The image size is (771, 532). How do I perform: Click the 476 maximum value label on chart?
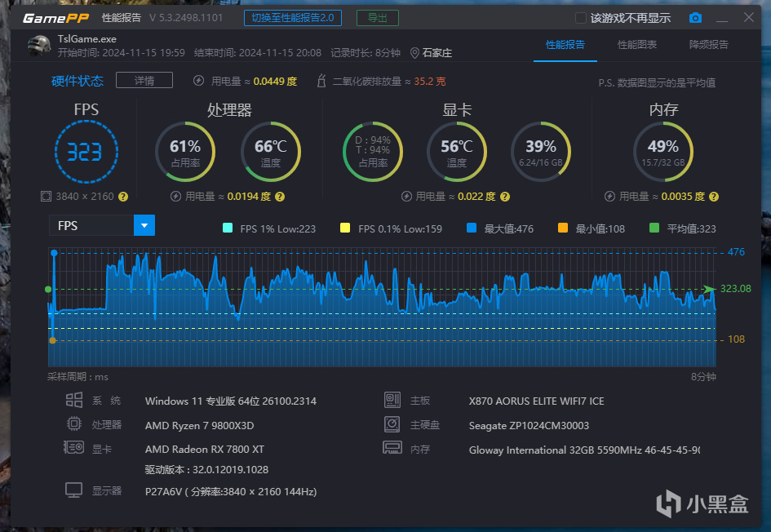pyautogui.click(x=736, y=252)
